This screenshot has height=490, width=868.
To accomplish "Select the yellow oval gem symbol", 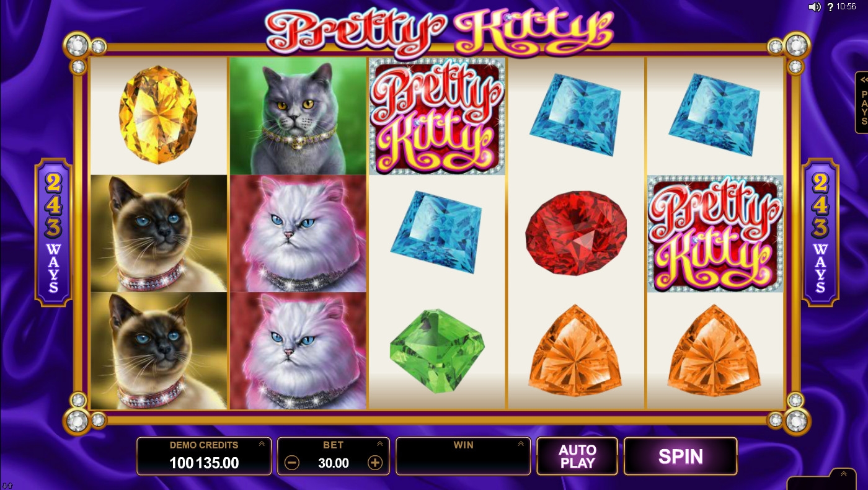I will click(158, 115).
